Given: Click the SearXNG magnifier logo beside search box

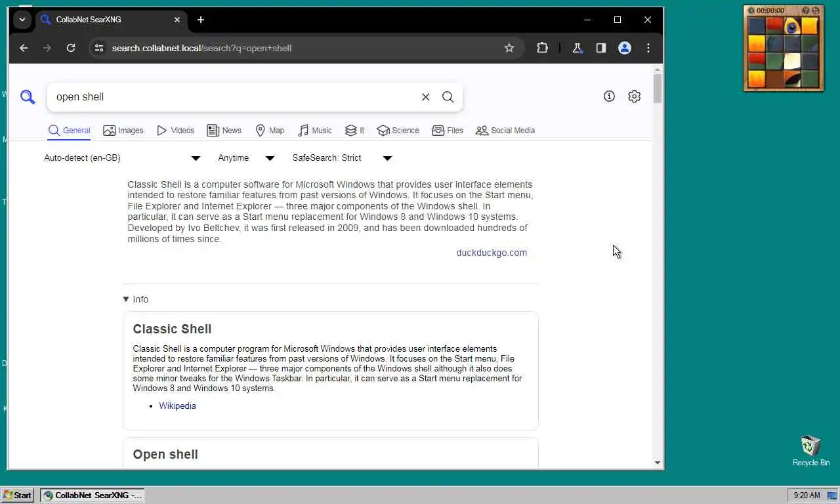Looking at the screenshot, I should 28,97.
